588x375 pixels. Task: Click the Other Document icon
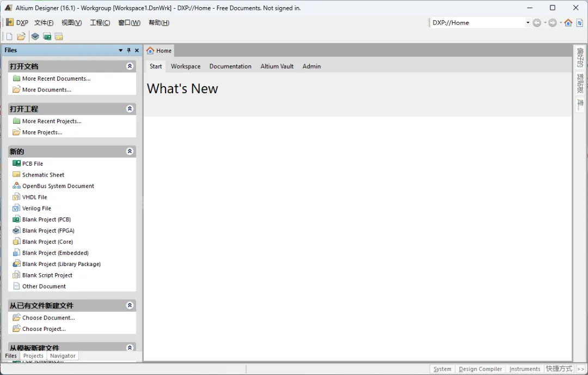pos(16,286)
